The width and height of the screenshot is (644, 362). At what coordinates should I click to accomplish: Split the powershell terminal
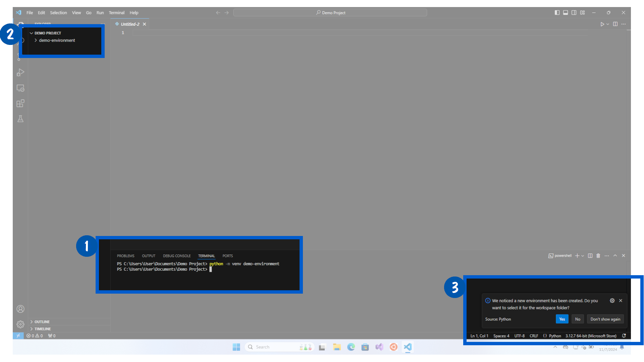pyautogui.click(x=591, y=255)
